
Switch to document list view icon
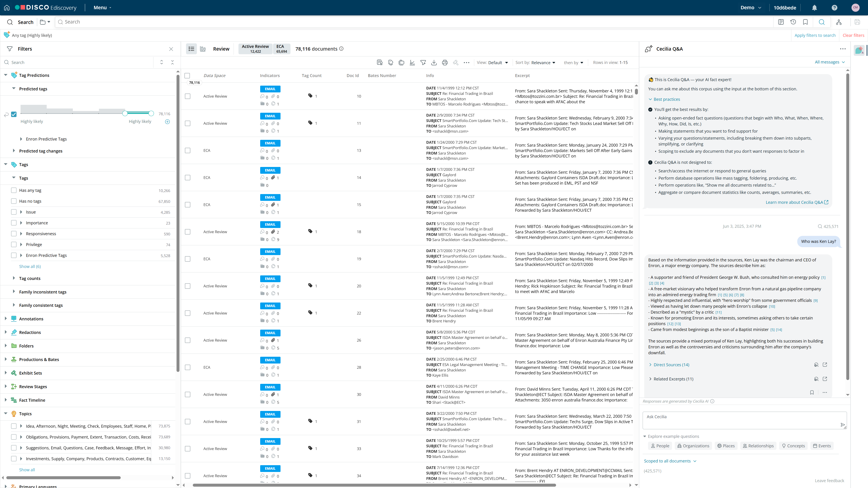click(191, 49)
